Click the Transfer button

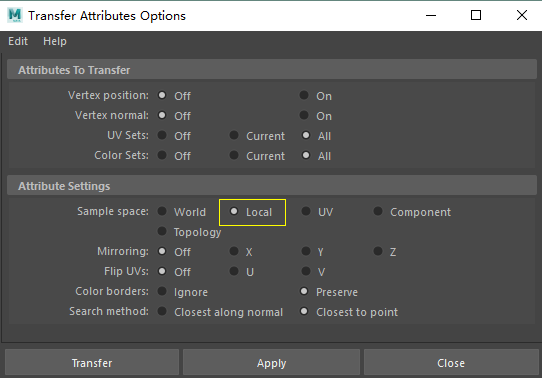point(92,363)
